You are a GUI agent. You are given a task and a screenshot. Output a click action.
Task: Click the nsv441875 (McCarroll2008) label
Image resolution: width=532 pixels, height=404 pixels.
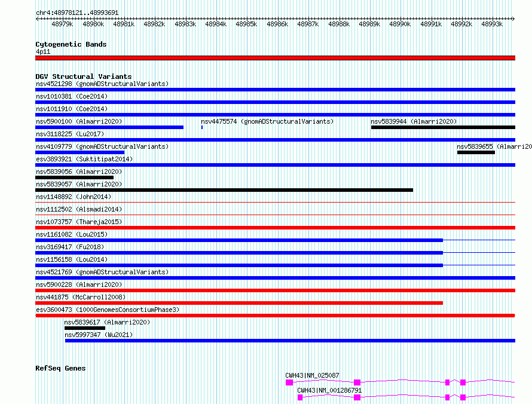click(x=81, y=297)
